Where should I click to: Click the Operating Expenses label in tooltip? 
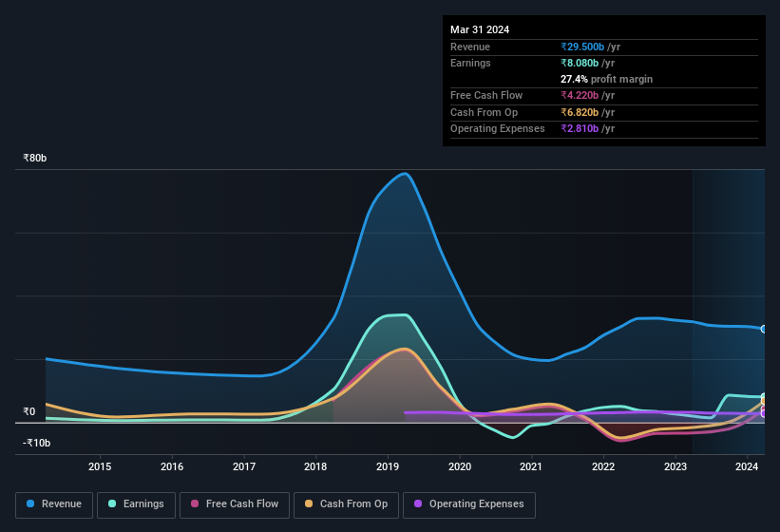point(498,129)
